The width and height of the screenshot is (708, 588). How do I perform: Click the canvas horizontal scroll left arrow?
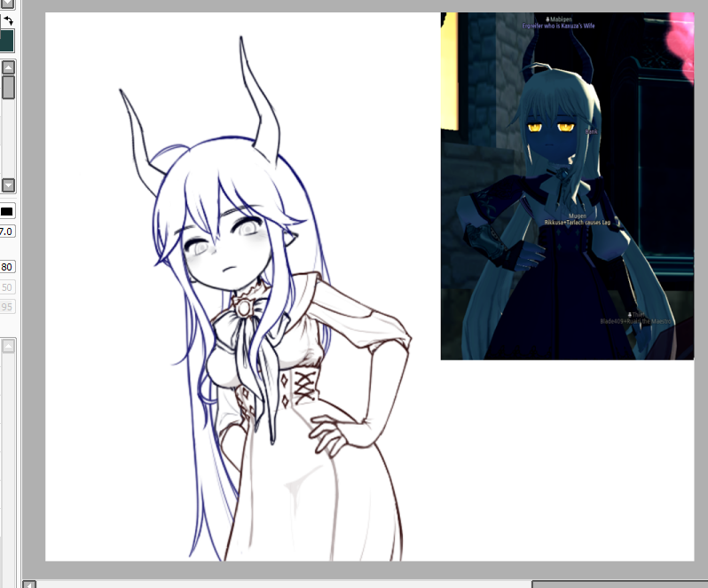[29, 584]
